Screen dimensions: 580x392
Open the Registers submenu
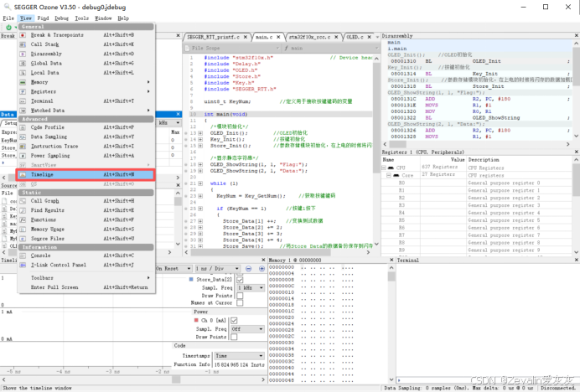pyautogui.click(x=85, y=91)
